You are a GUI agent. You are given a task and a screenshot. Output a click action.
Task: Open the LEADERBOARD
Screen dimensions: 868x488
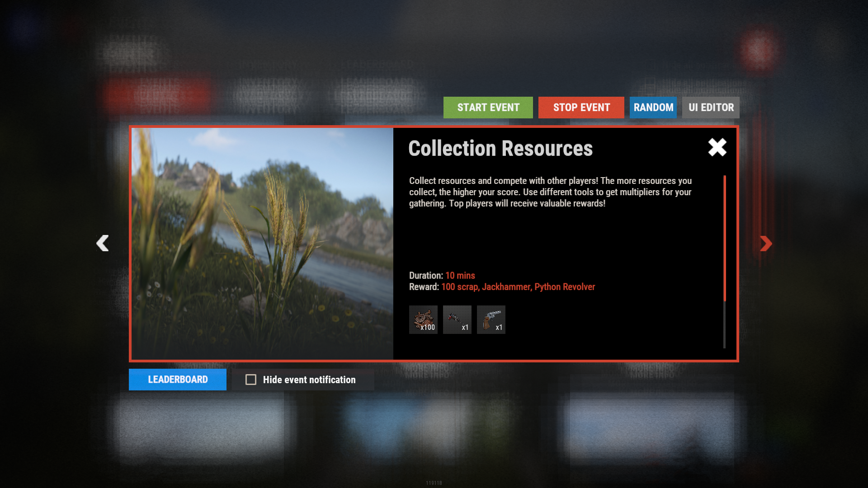point(178,380)
